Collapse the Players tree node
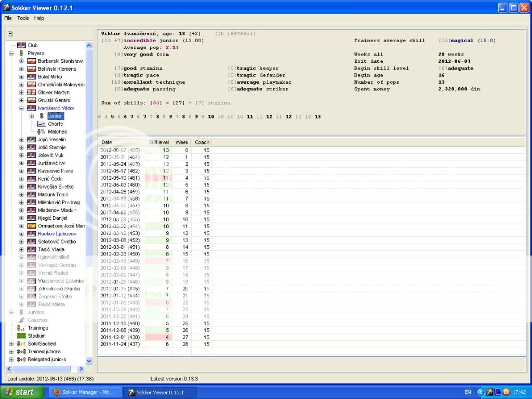This screenshot has height=399, width=532. (x=11, y=54)
